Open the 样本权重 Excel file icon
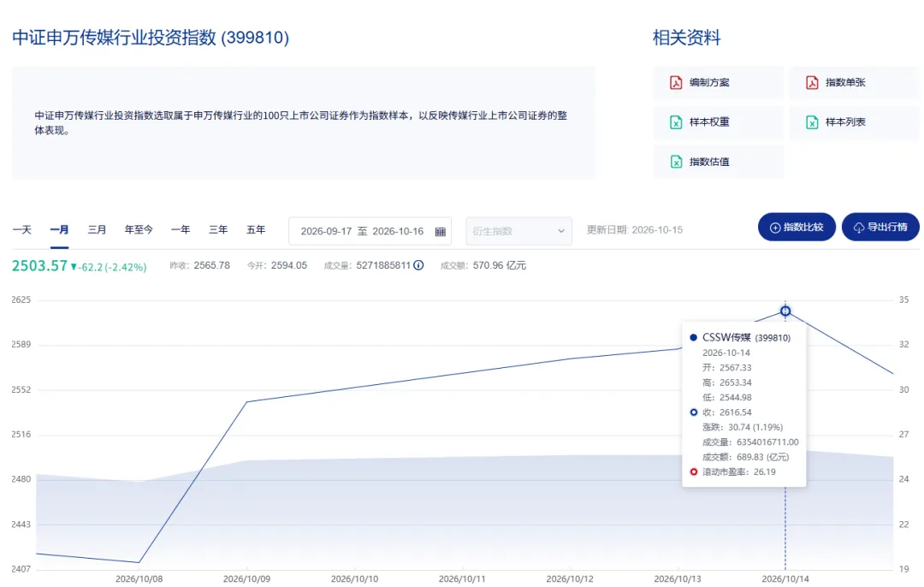Viewport: 924px width, 587px height. click(x=676, y=122)
